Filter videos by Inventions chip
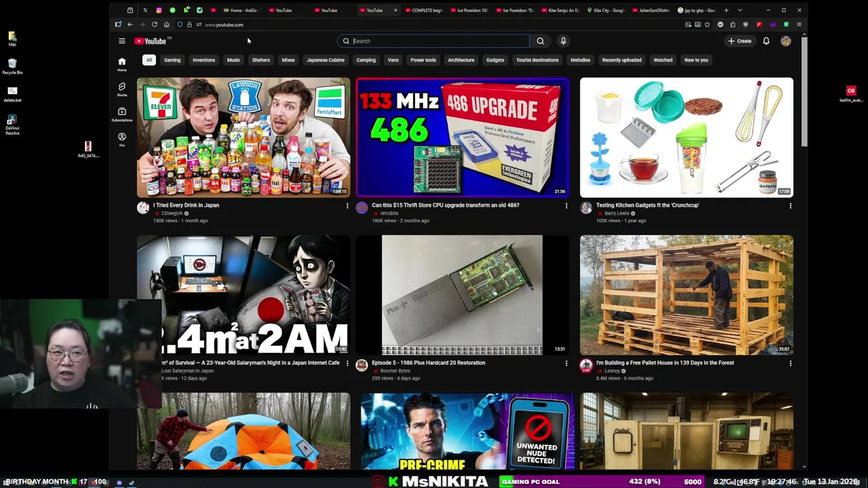 click(203, 60)
